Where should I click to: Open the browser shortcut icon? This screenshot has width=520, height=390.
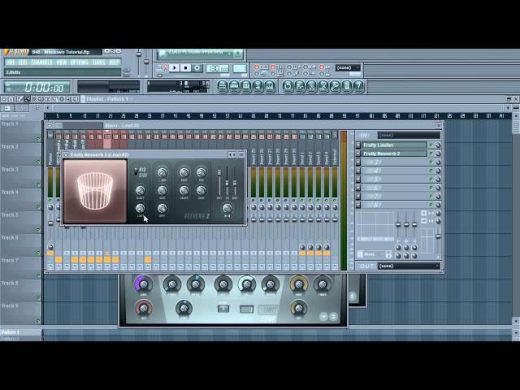pos(258,86)
